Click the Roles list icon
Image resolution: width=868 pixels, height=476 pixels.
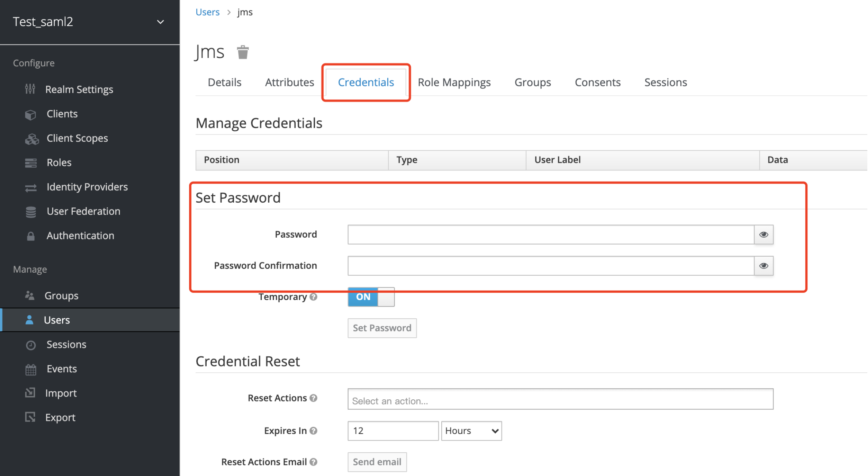point(31,163)
